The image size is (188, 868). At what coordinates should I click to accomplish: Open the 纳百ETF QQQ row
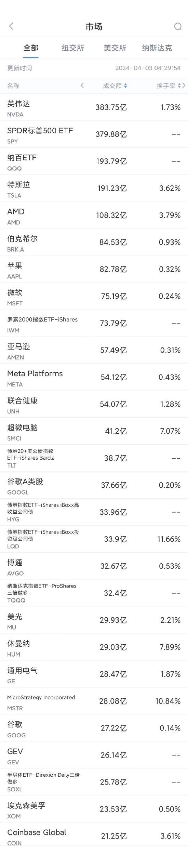pyautogui.click(x=94, y=161)
